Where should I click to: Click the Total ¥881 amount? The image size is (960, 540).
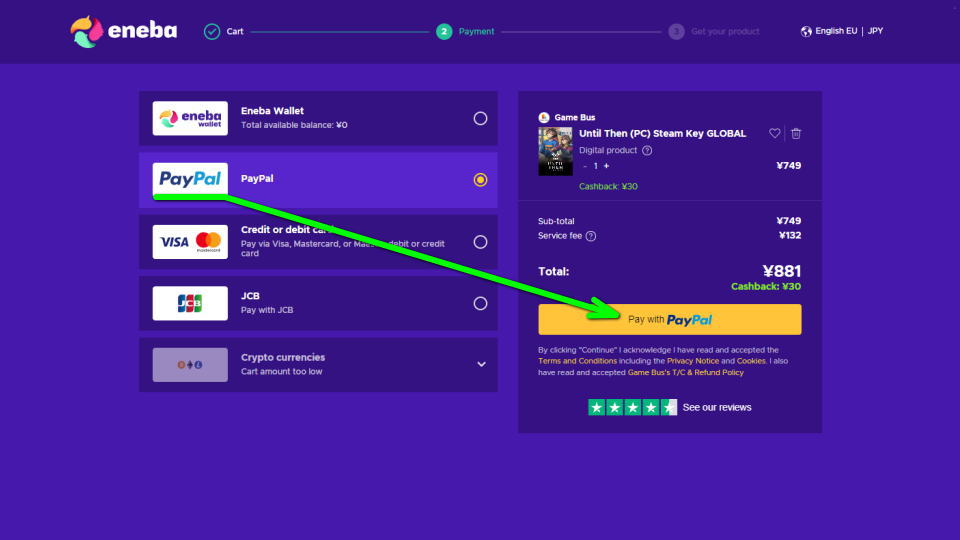781,271
